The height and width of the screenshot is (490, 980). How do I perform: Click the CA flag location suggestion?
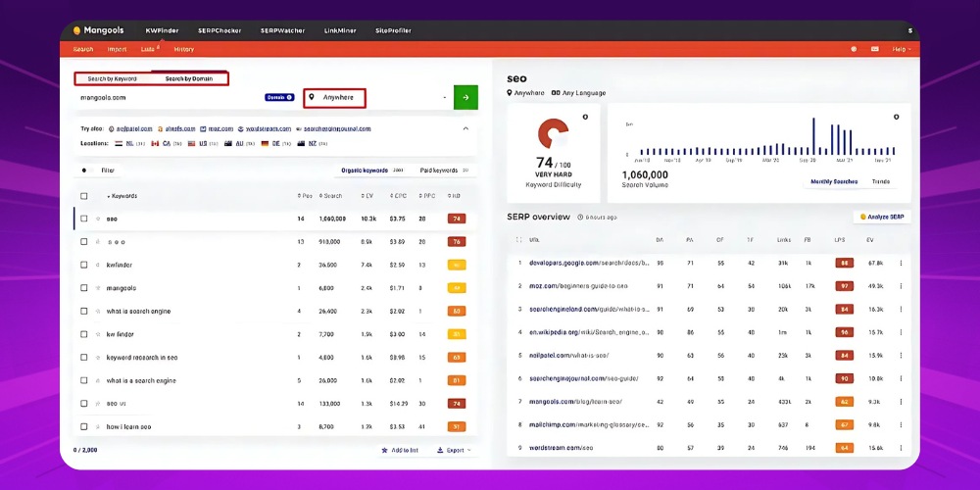[167, 144]
